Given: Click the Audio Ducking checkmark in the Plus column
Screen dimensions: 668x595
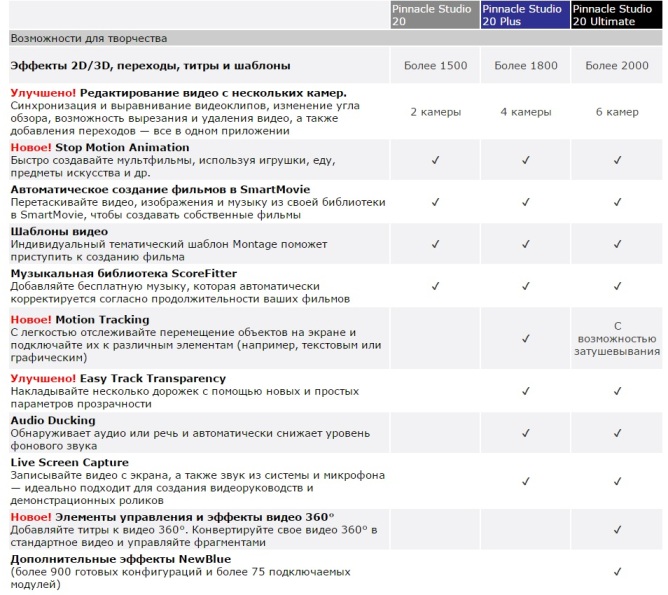Looking at the screenshot, I should 525,433.
